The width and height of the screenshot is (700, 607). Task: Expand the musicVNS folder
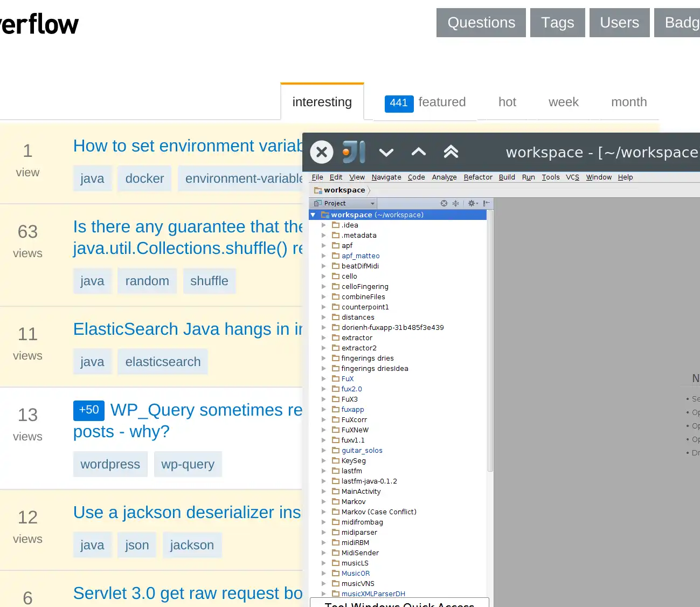[x=324, y=583]
